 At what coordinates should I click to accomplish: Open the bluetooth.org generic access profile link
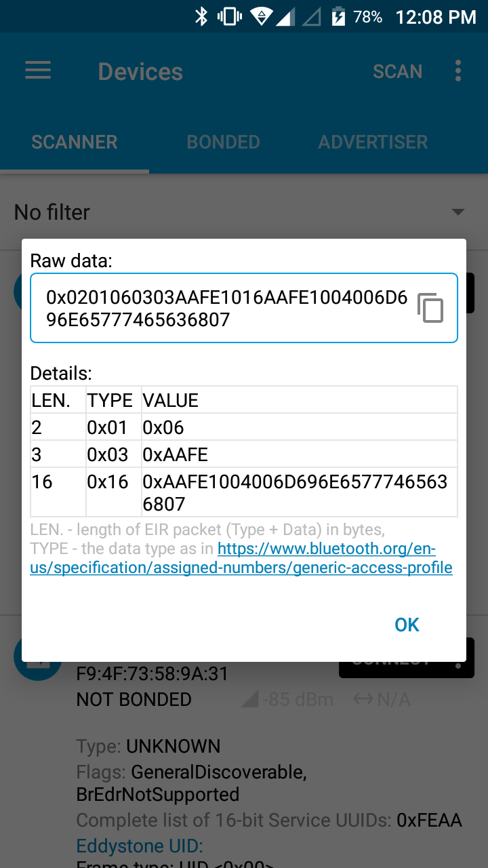[241, 558]
